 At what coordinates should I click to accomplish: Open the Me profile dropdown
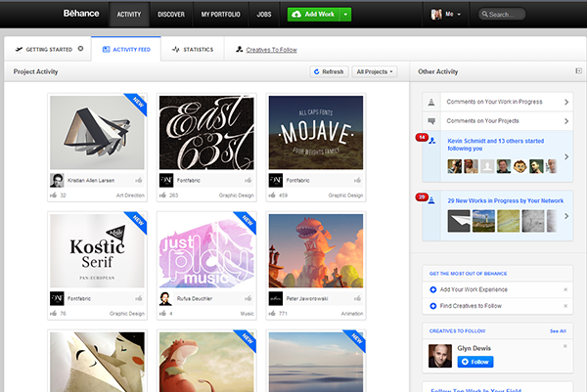[x=446, y=15]
